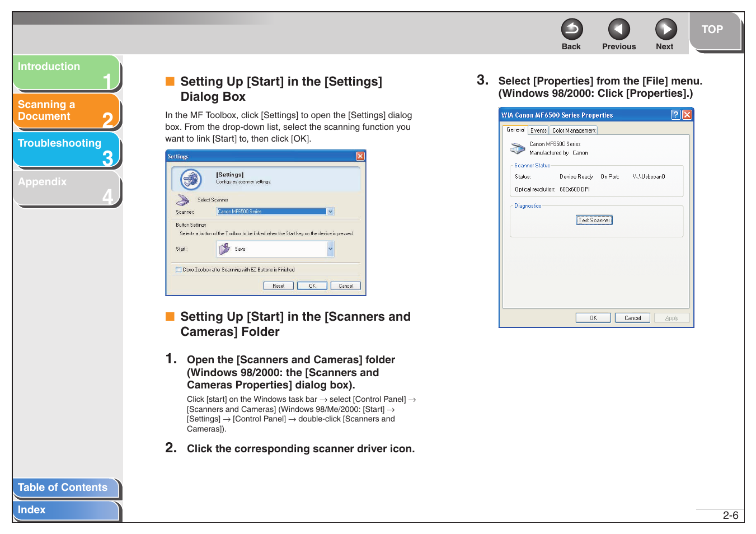Image resolution: width=756 pixels, height=534 pixels.
Task: Click 'Scanner Status' group label
Action: point(532,166)
